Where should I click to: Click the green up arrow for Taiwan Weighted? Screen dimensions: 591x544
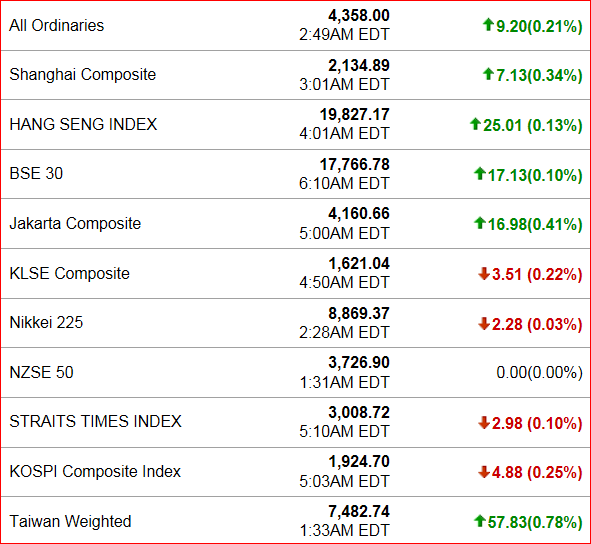(480, 521)
